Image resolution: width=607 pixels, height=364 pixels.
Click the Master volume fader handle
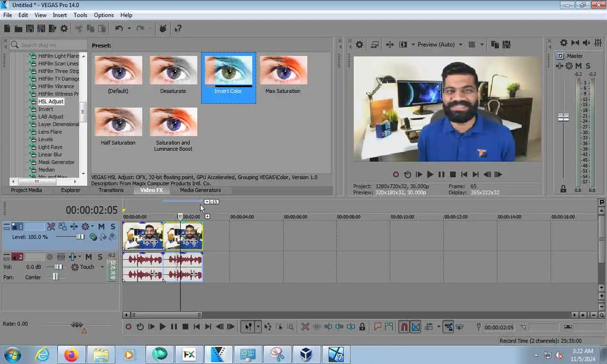pyautogui.click(x=563, y=118)
